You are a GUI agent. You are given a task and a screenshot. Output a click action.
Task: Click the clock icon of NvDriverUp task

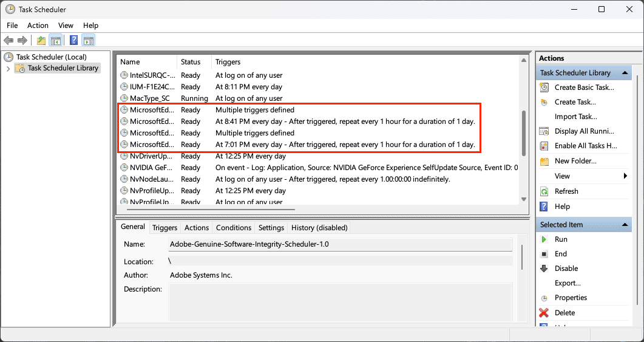(x=124, y=156)
